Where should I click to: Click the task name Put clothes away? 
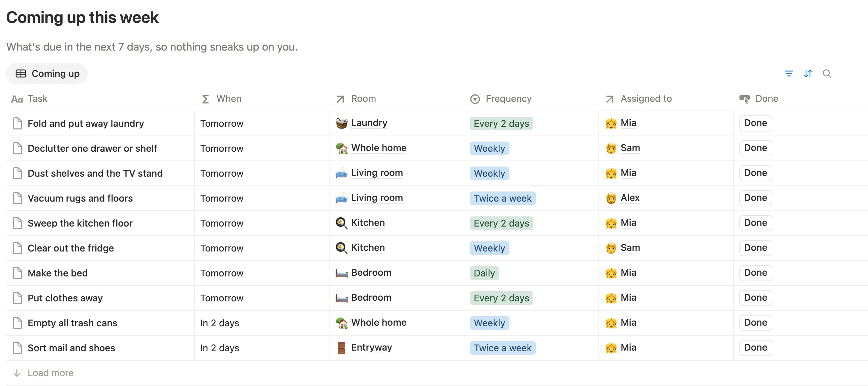65,298
